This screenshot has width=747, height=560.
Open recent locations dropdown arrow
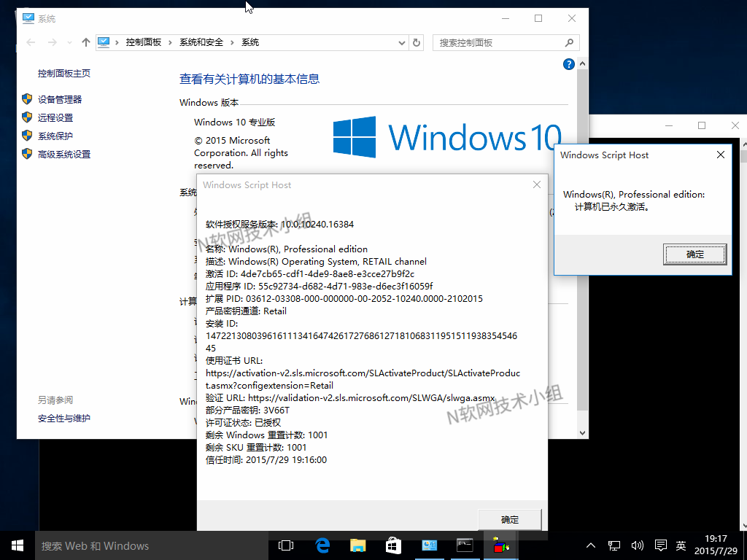[69, 43]
